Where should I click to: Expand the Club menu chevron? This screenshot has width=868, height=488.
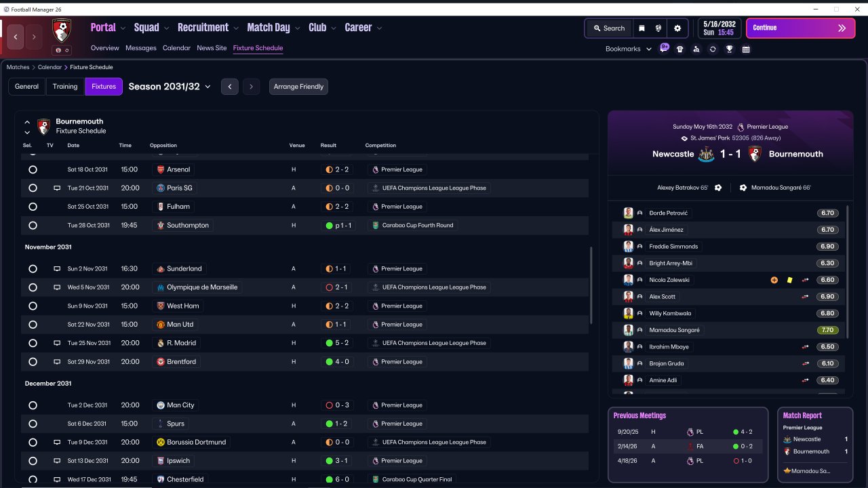(x=334, y=28)
